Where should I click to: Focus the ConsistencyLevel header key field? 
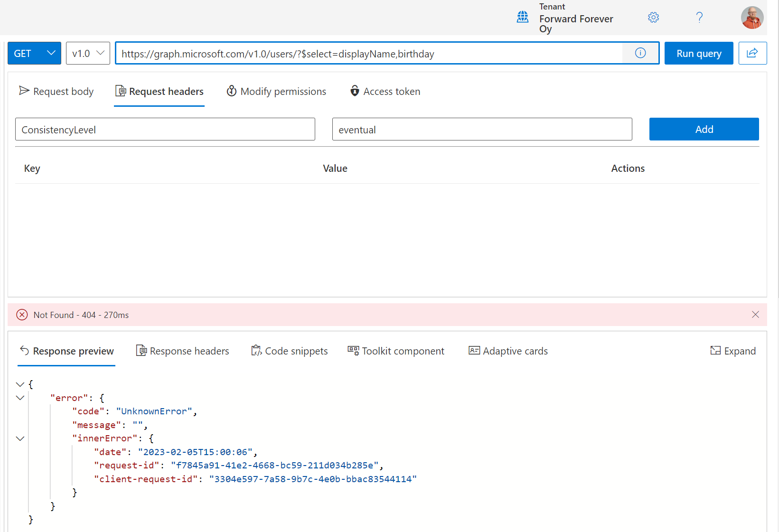165,130
